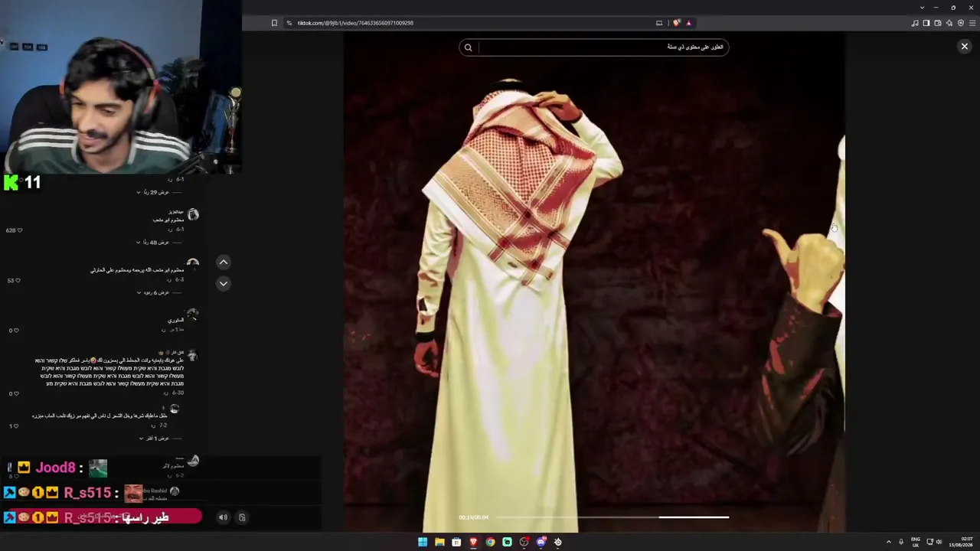The image size is (980, 551).
Task: Open the network tray icon
Action: point(929,542)
